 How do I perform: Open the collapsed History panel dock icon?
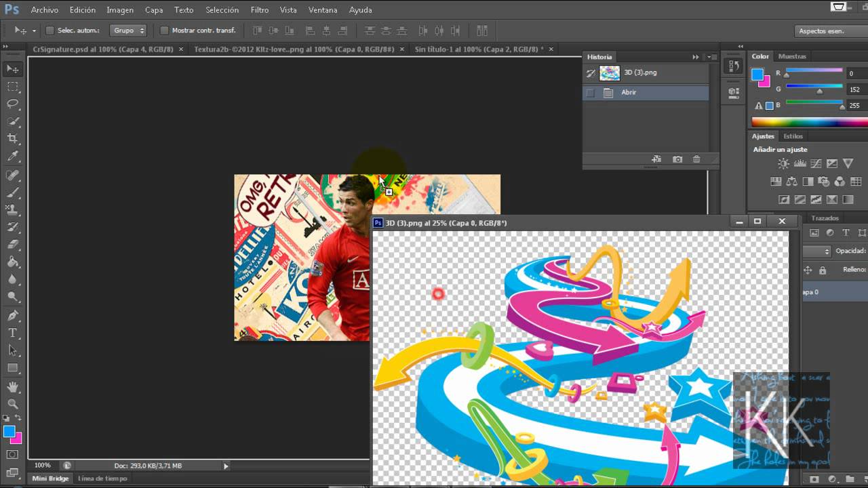click(x=733, y=66)
